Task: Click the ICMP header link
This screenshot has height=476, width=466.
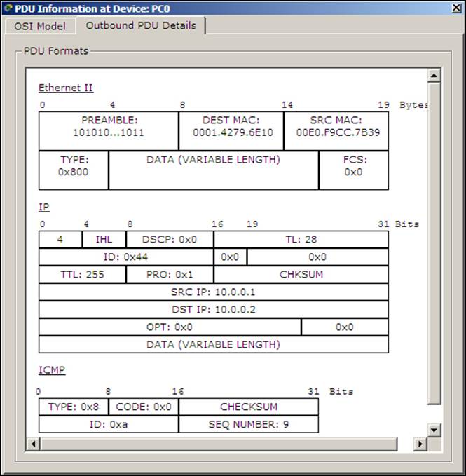Action: [52, 370]
